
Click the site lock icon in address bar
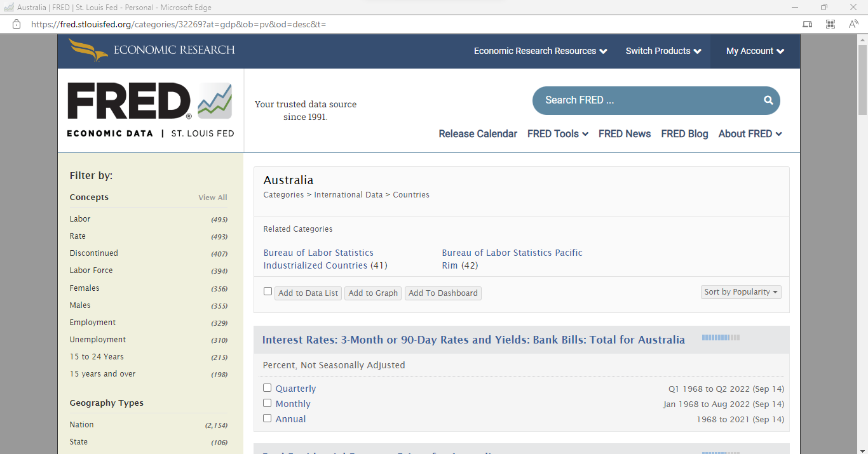click(x=17, y=24)
